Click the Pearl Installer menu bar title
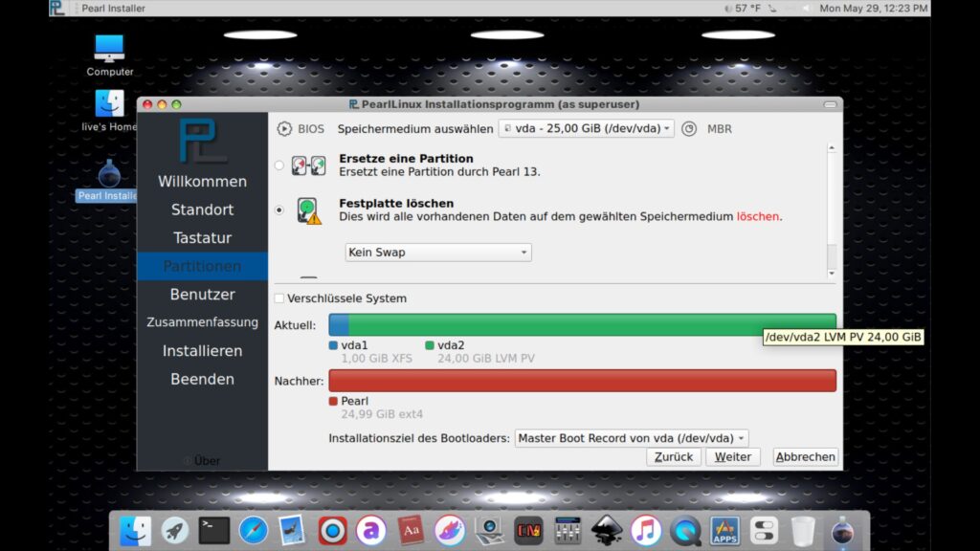This screenshot has height=551, width=980. click(113, 8)
